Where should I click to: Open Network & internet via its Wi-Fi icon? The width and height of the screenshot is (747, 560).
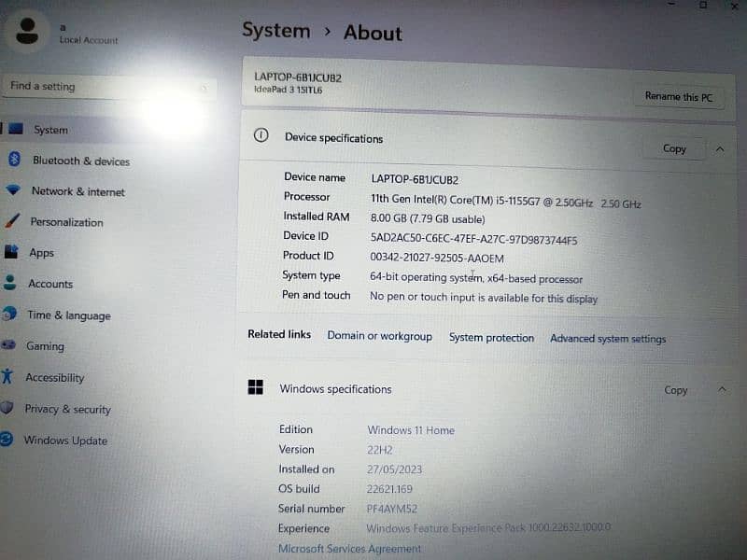coord(13,190)
